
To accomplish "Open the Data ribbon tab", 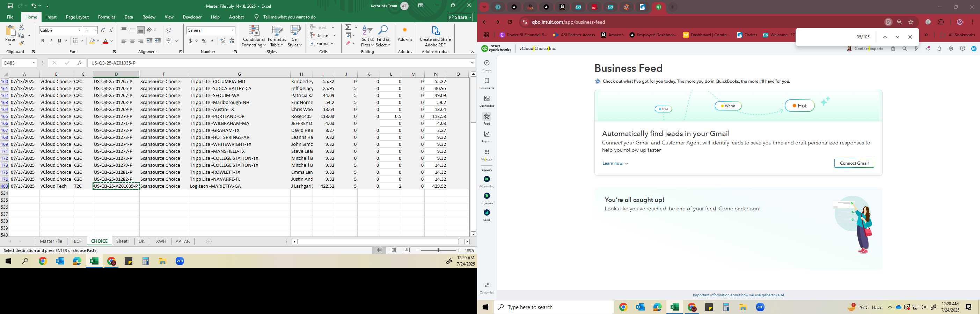I will [x=129, y=17].
